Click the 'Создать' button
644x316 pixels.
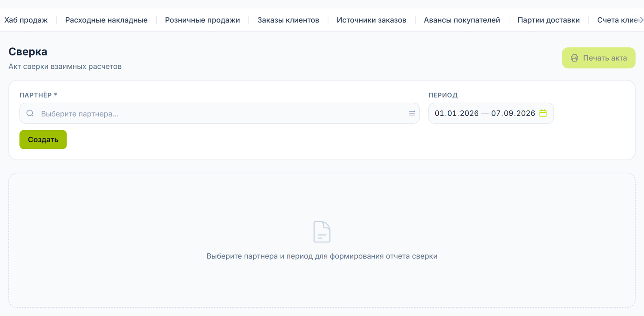(x=43, y=140)
